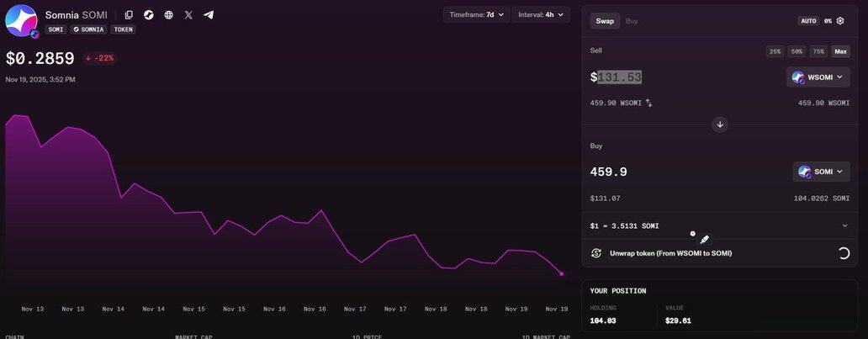The width and height of the screenshot is (868, 339).
Task: Open Somnia's X (Twitter) profile
Action: [188, 15]
